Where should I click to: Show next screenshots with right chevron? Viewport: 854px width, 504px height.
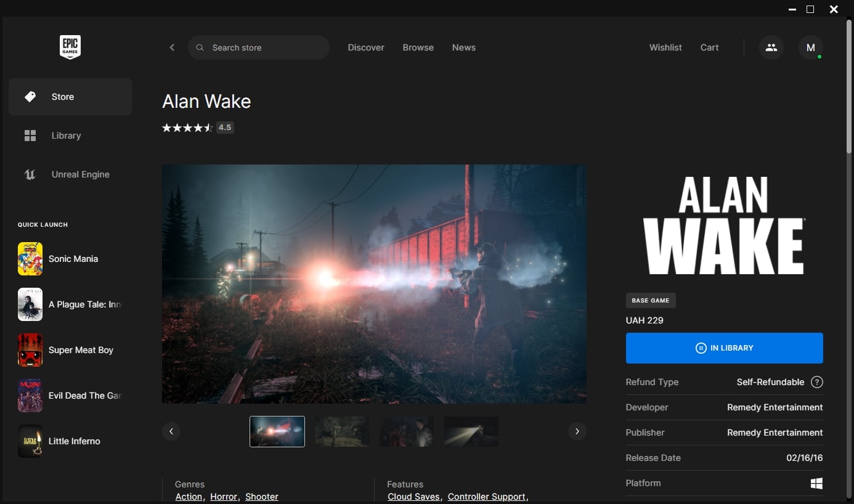click(x=577, y=431)
